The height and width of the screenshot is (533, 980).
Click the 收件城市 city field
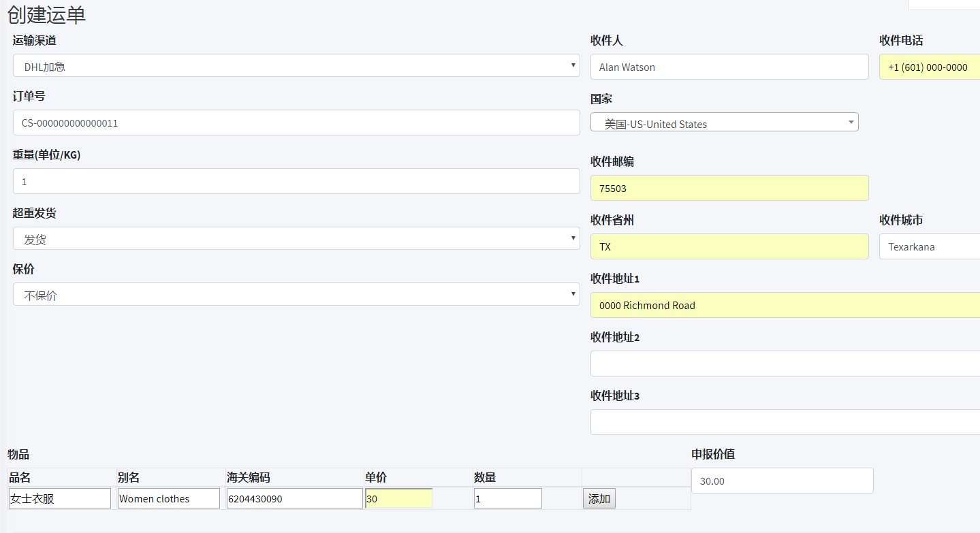[x=929, y=247]
